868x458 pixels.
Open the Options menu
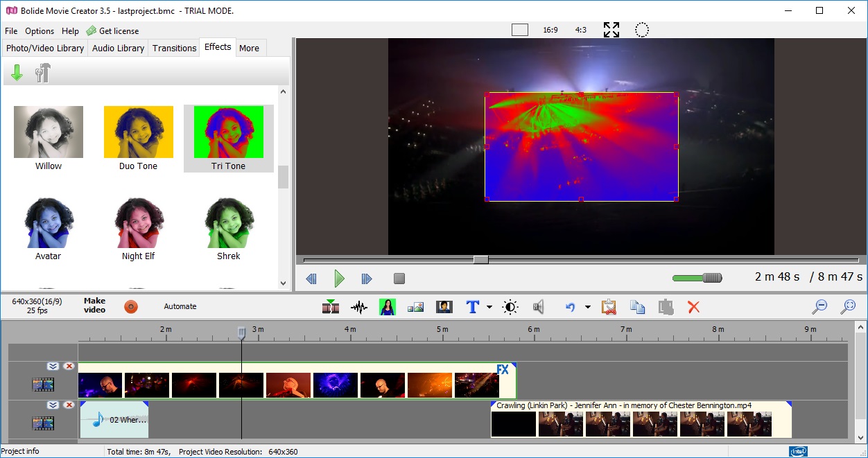click(x=40, y=31)
